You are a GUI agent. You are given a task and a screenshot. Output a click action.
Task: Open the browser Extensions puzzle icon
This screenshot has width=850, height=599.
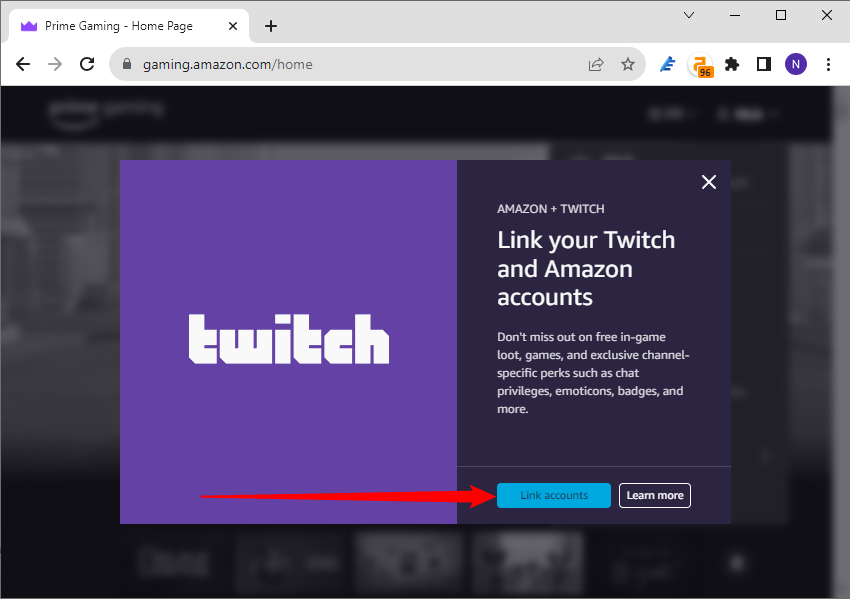point(732,63)
